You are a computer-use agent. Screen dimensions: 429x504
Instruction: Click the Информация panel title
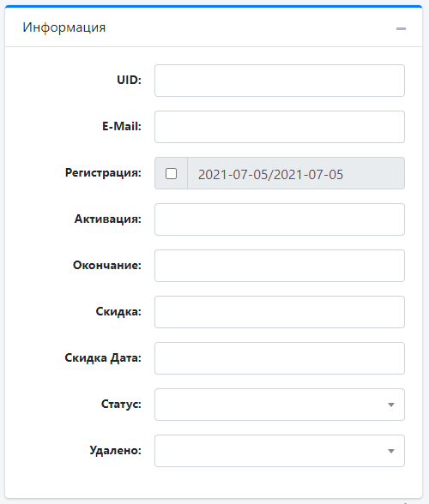click(x=64, y=27)
